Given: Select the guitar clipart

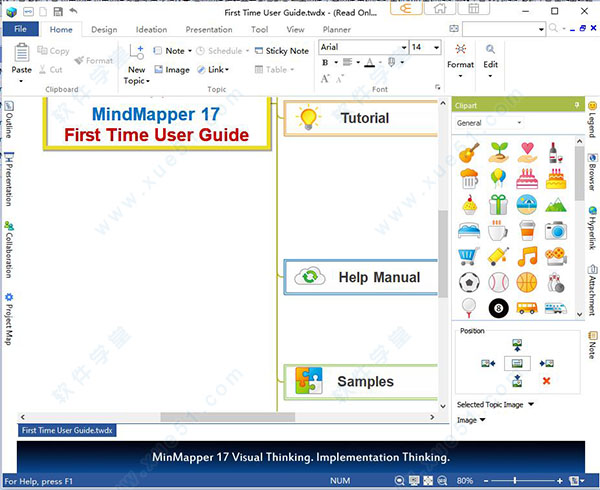Looking at the screenshot, I should coord(469,152).
